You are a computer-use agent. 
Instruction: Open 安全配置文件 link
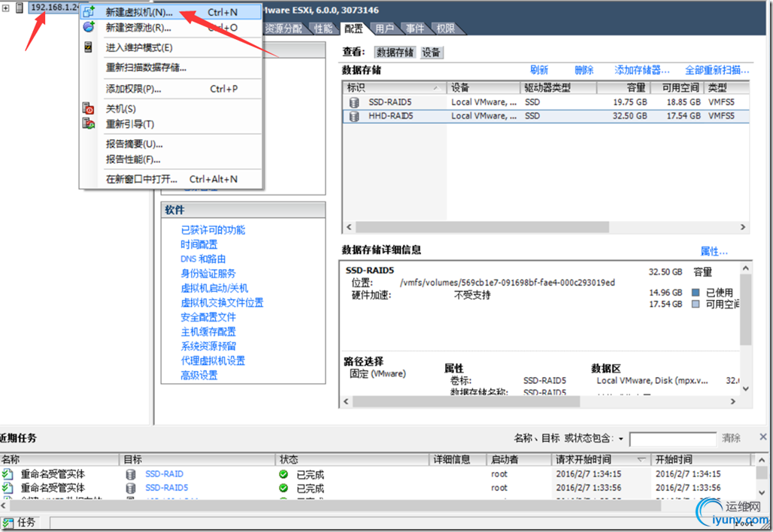click(x=208, y=317)
